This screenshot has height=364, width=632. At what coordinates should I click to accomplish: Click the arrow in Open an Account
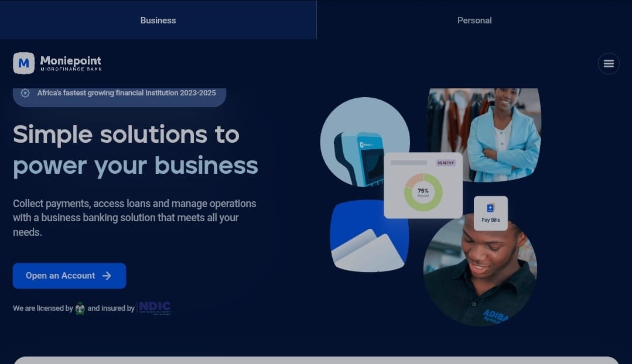pos(107,276)
